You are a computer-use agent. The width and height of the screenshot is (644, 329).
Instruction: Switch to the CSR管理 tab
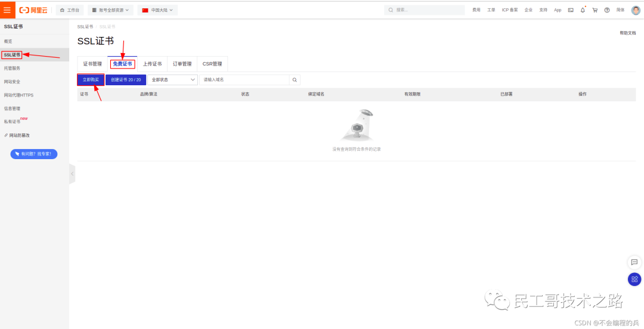(x=212, y=64)
